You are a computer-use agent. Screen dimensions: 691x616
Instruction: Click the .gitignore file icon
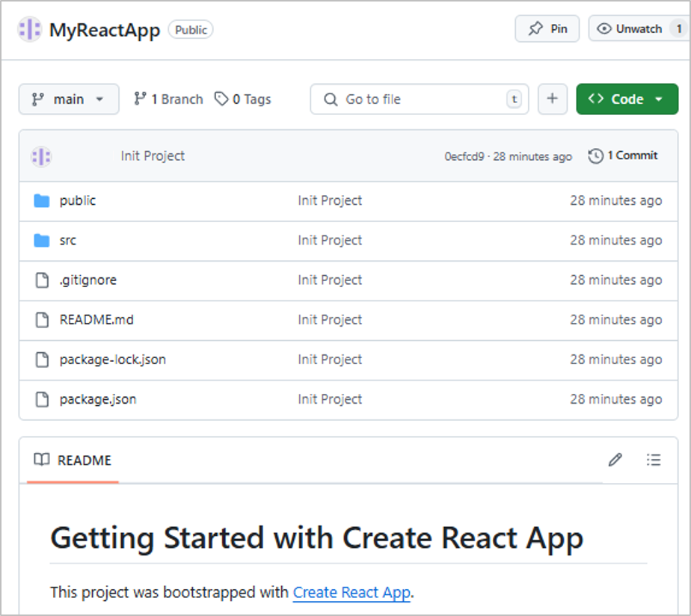click(x=42, y=280)
